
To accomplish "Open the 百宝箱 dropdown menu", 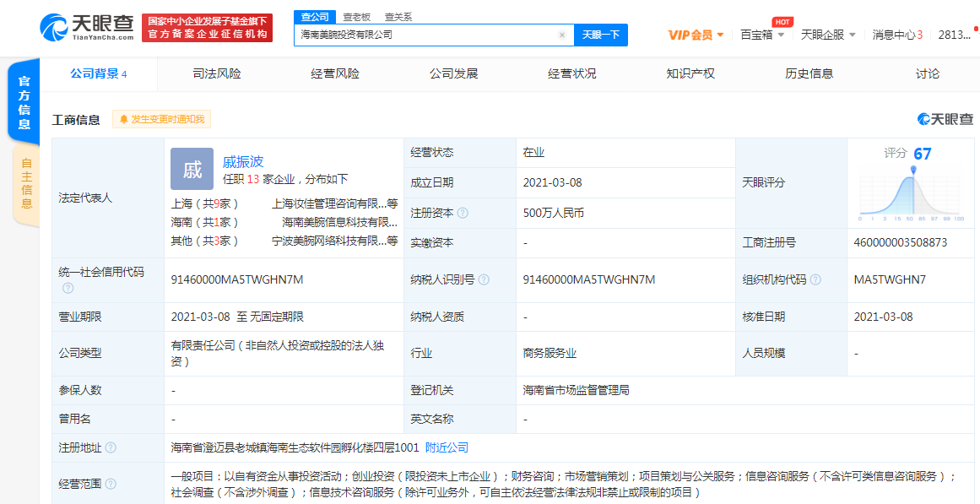I will pyautogui.click(x=762, y=35).
